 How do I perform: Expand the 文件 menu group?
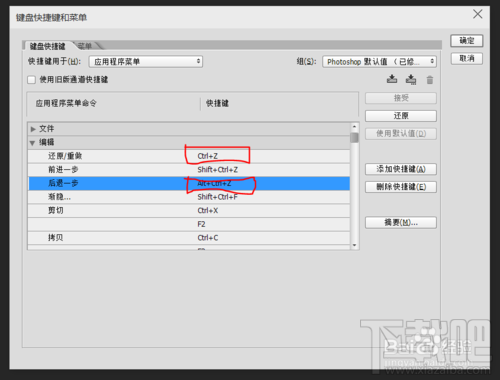pyautogui.click(x=33, y=129)
